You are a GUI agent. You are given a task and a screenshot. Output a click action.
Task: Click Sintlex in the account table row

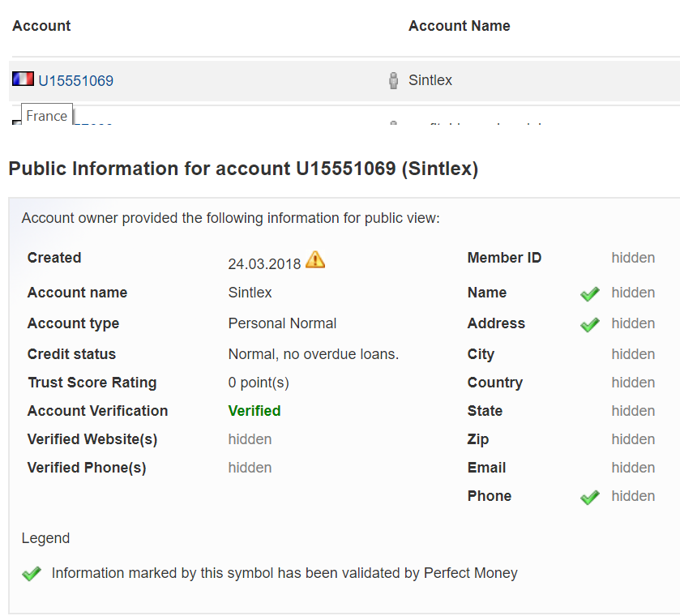point(430,80)
